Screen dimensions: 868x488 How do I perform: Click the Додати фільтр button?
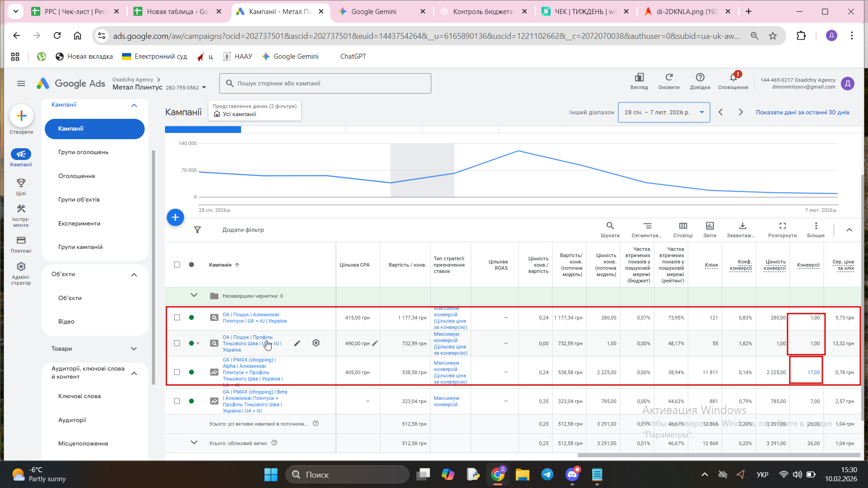243,230
